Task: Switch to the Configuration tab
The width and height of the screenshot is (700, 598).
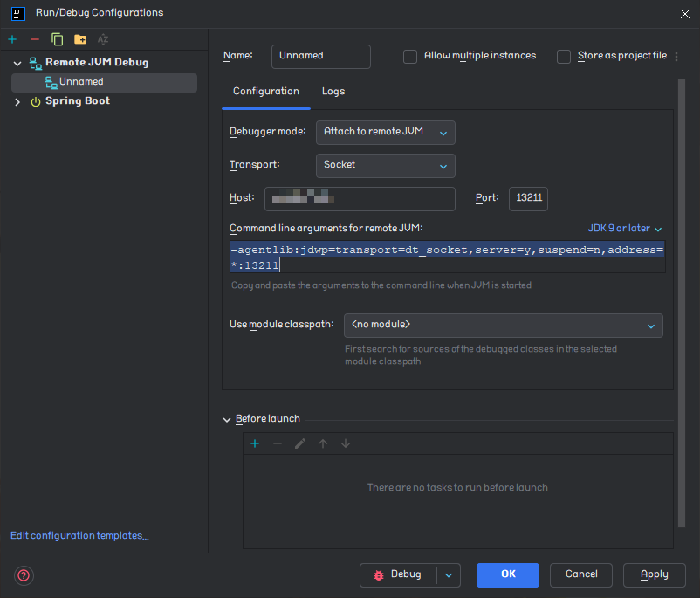Action: 266,91
